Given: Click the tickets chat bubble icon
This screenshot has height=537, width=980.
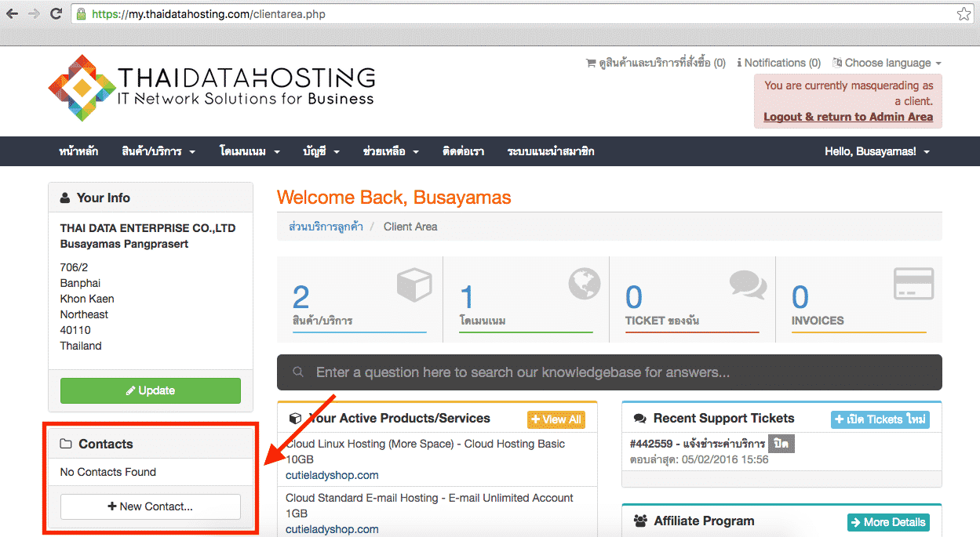Looking at the screenshot, I should coord(748,285).
